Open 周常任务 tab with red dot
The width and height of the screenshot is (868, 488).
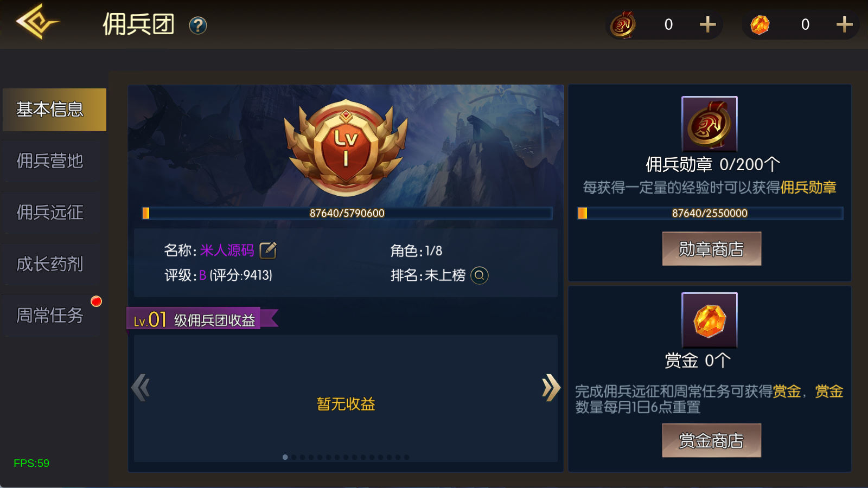pos(50,316)
